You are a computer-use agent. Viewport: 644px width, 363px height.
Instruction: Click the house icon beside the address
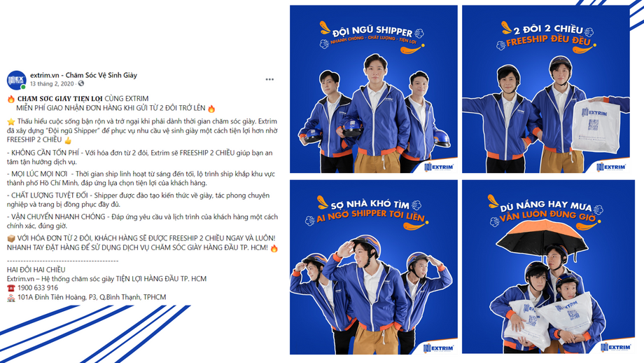click(11, 298)
